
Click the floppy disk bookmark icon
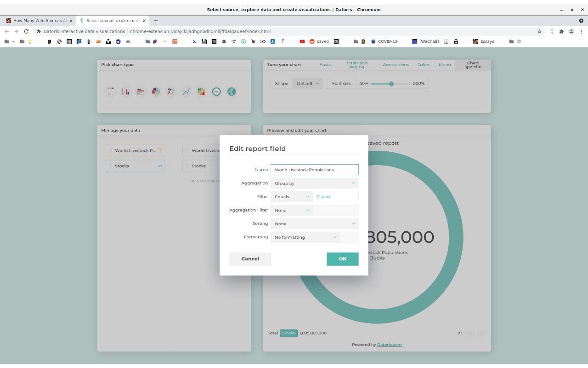coord(204,41)
